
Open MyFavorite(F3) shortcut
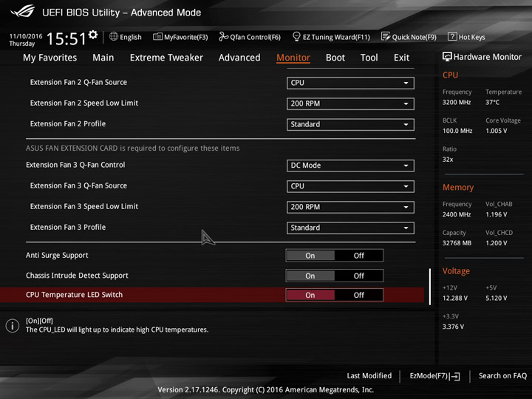180,37
